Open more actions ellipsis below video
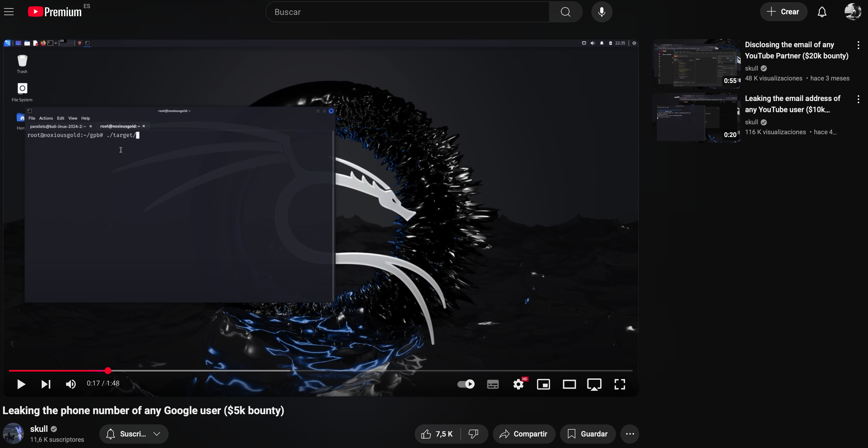 coord(630,434)
